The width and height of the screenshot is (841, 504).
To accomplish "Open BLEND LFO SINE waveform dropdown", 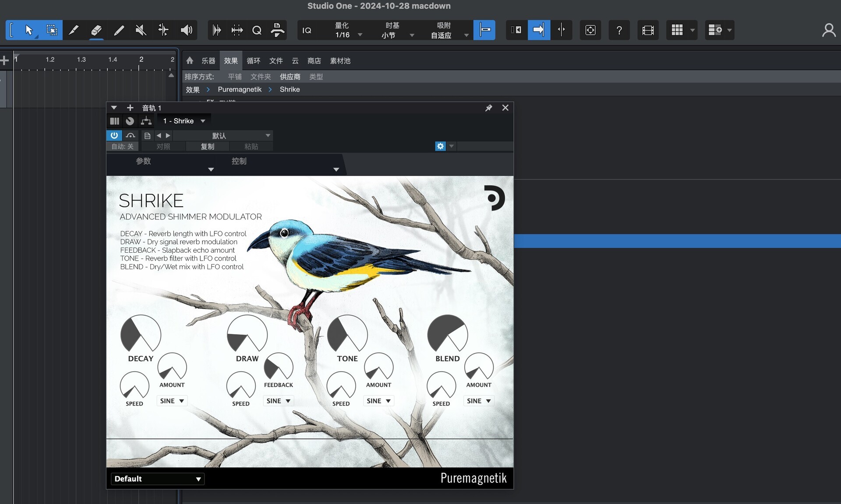I will [x=478, y=401].
